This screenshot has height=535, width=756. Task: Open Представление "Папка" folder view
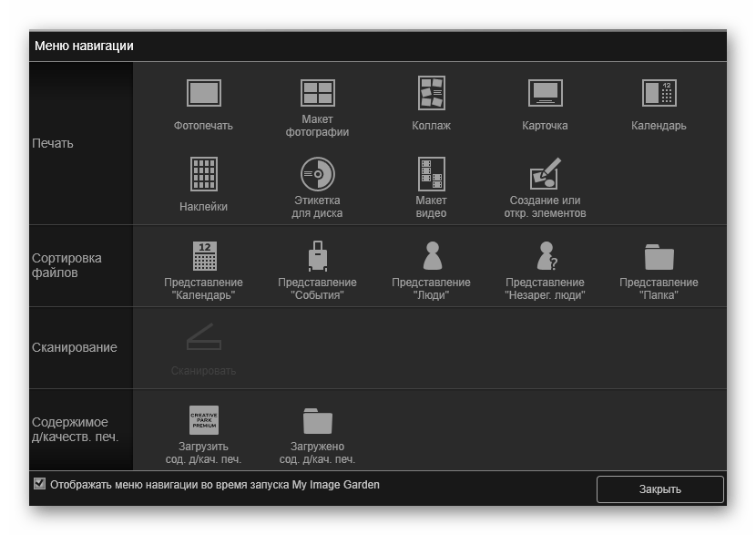pyautogui.click(x=659, y=256)
